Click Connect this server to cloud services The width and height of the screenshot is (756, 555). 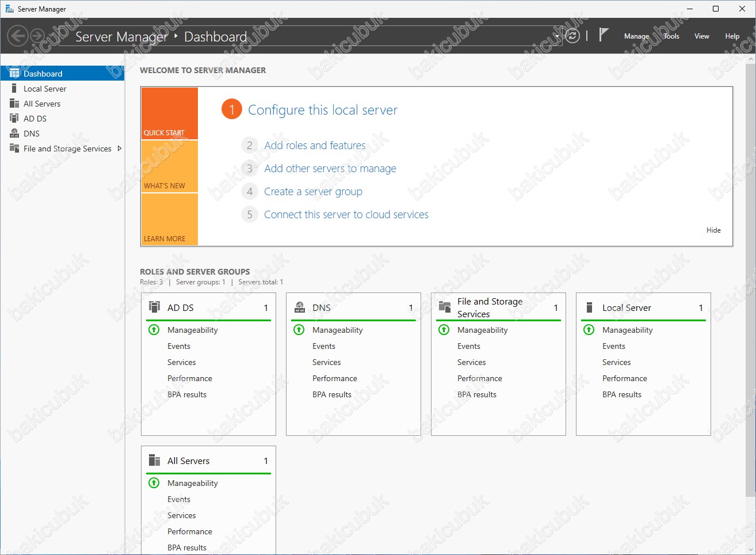tap(346, 215)
